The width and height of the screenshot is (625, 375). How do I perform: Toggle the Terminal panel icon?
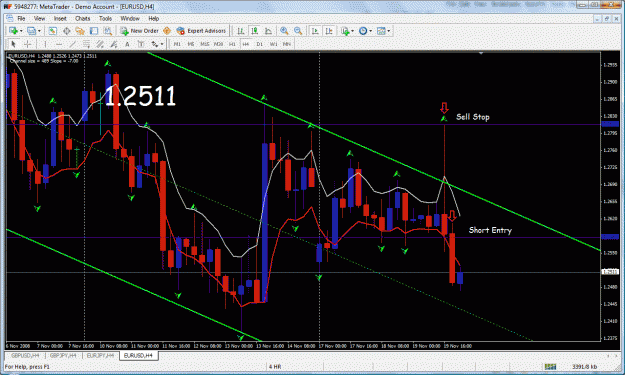coord(94,31)
